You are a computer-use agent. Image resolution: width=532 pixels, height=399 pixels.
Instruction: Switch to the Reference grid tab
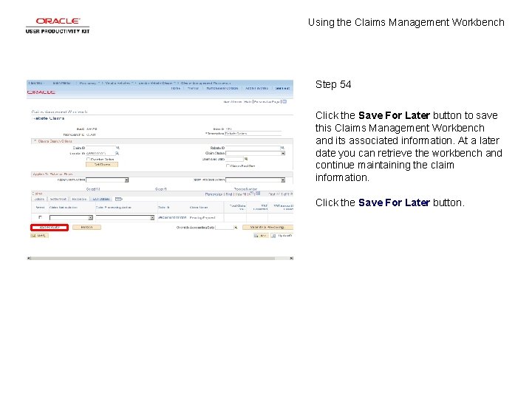click(x=79, y=199)
